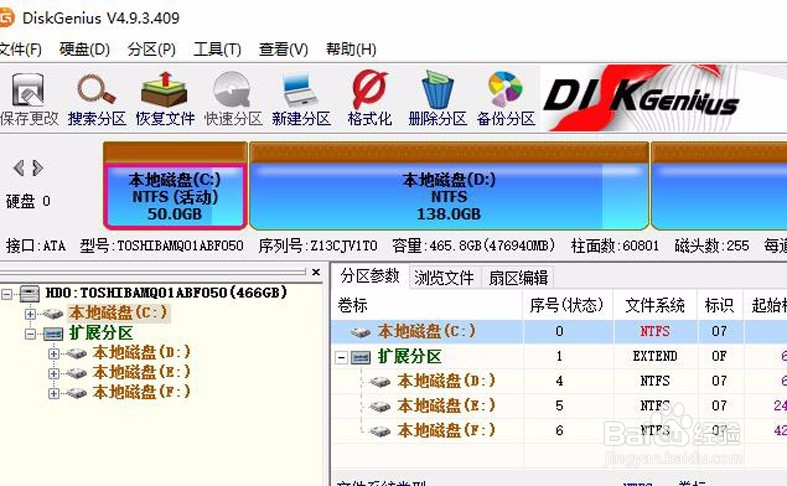Select 本地磁盘(E:) label in tree
The image size is (787, 486).
[x=142, y=373]
